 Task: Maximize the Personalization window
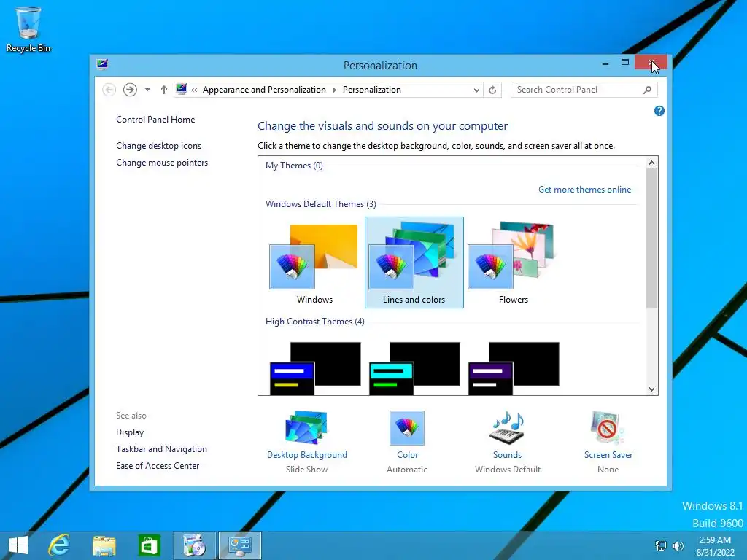pyautogui.click(x=625, y=63)
